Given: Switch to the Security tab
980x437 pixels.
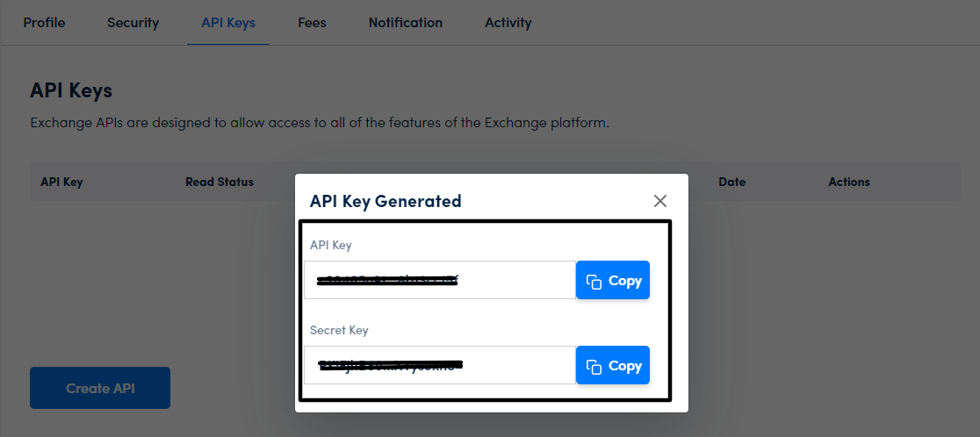Looking at the screenshot, I should (133, 23).
